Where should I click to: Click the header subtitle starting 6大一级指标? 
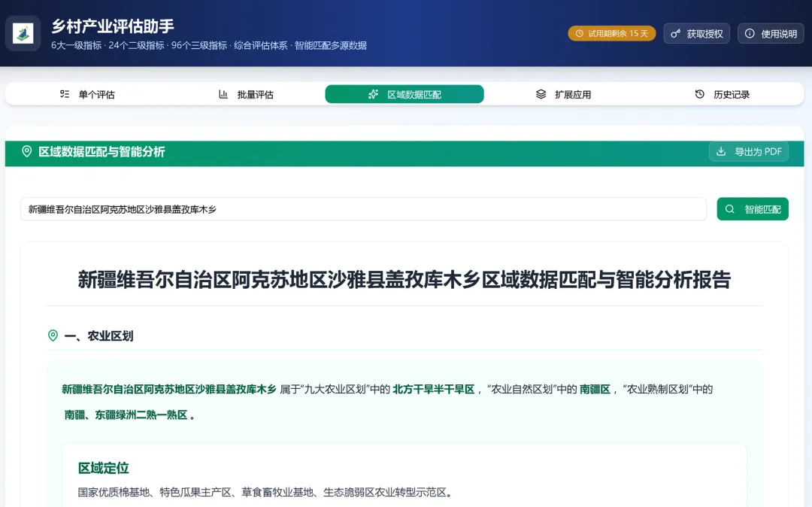209,46
